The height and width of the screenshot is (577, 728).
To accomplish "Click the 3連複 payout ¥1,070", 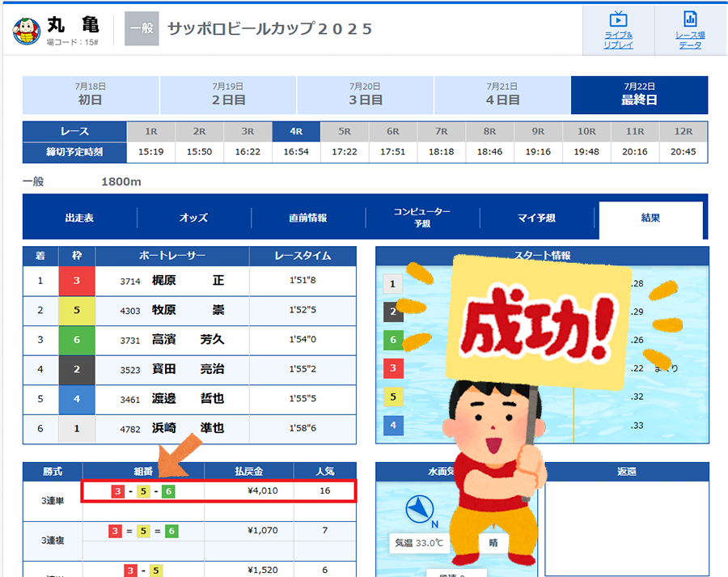I will click(x=263, y=531).
